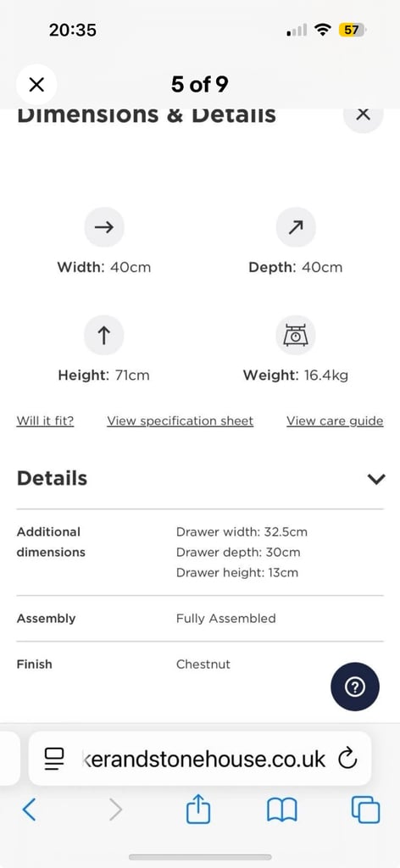
Task: Tap the width arrow icon
Action: (x=104, y=227)
